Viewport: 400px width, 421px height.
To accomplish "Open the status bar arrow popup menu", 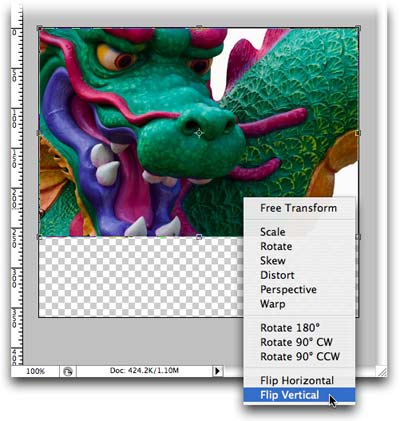I will pyautogui.click(x=217, y=371).
